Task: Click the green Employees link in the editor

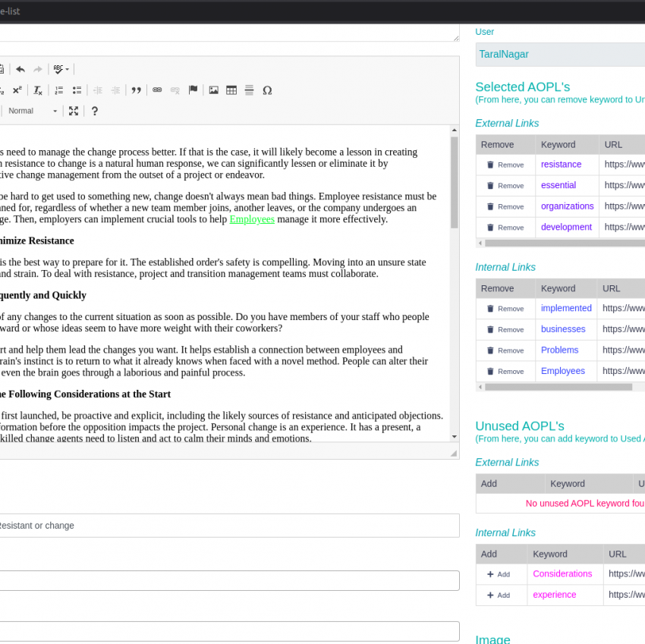Action: click(252, 219)
